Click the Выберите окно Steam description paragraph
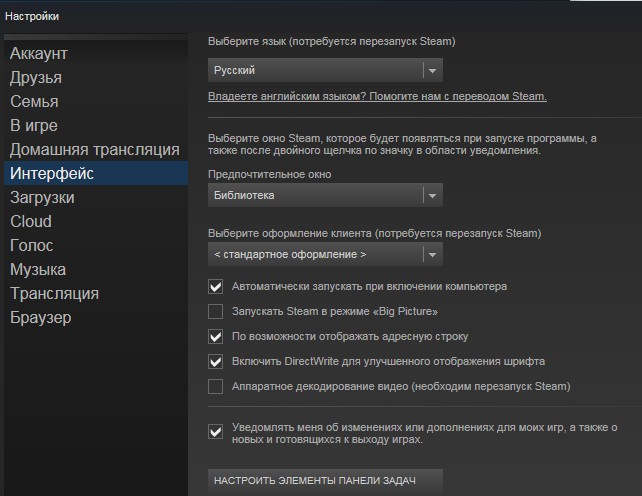Viewport: 642px width, 496px height. point(402,144)
